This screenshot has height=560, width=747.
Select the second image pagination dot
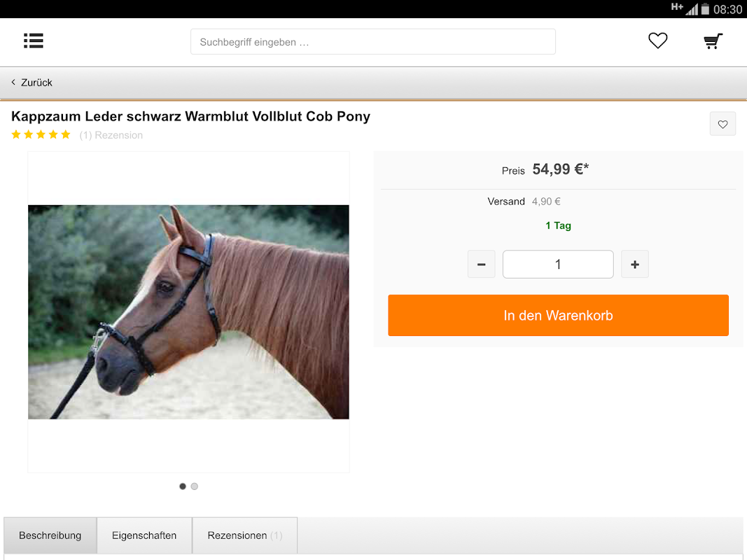[x=195, y=486]
